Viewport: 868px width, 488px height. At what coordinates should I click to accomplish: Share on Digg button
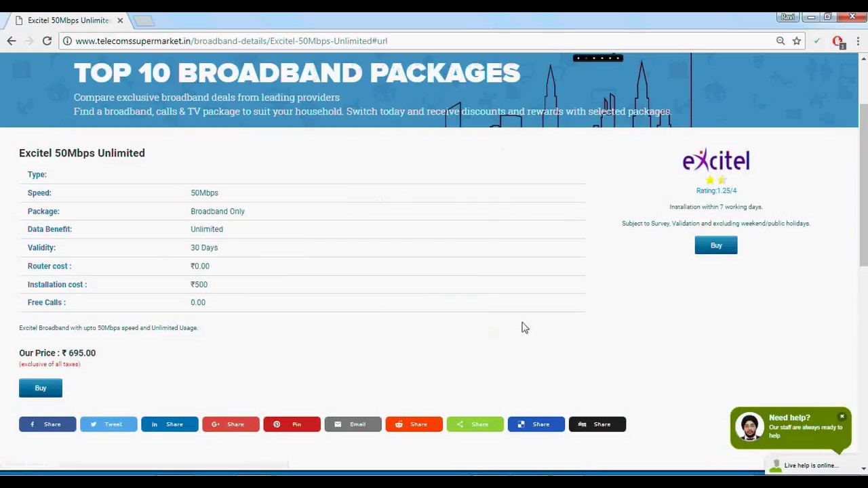tap(597, 424)
